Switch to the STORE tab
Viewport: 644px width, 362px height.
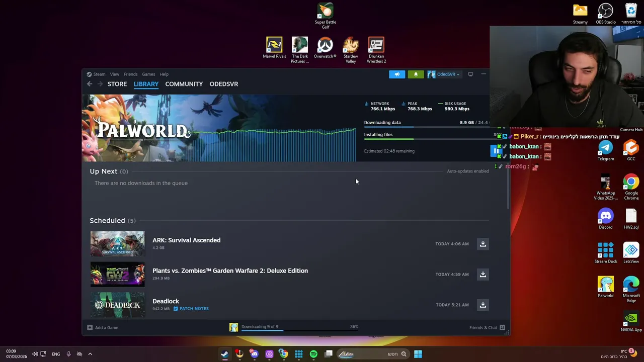pyautogui.click(x=117, y=84)
